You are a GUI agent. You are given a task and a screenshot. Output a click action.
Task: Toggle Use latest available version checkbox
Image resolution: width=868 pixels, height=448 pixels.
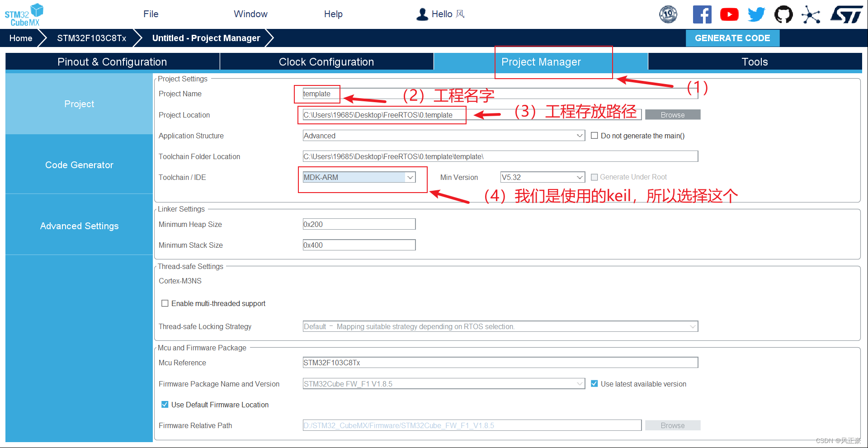(594, 384)
